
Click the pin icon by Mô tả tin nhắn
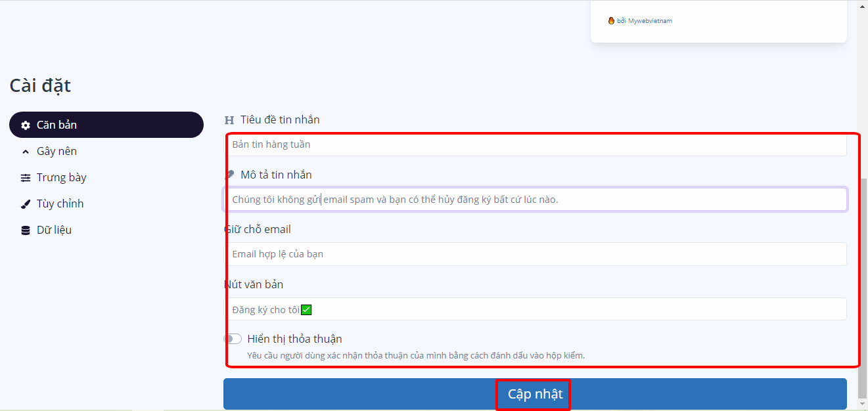[x=229, y=175]
